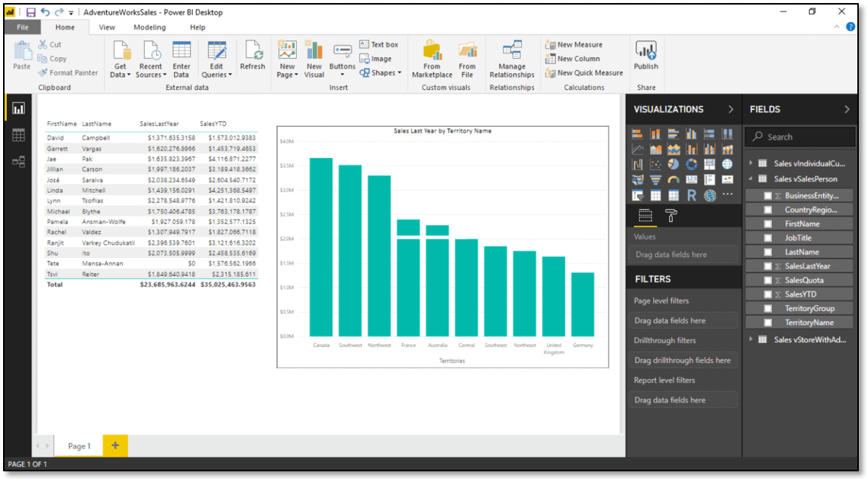Screen dimensions: 868x482
Task: Create a New Measure
Action: [x=574, y=44]
